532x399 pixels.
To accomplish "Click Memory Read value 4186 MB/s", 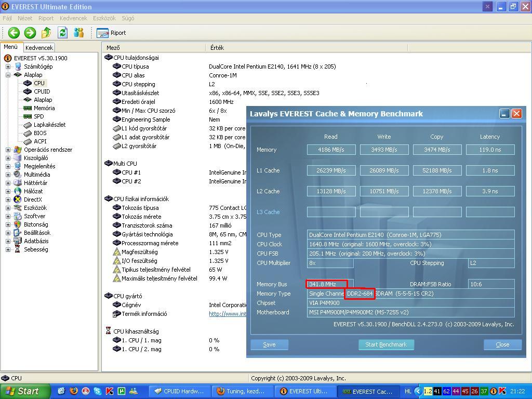I will click(x=331, y=150).
